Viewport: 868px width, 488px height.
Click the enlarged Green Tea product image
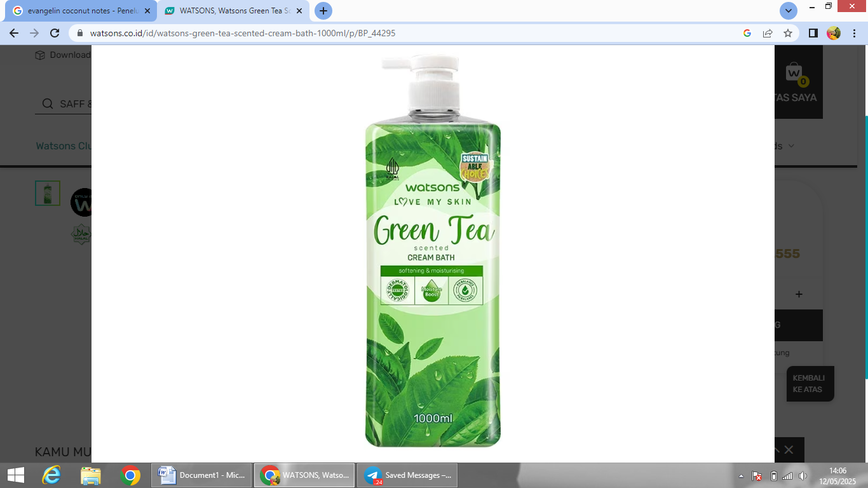tap(433, 251)
